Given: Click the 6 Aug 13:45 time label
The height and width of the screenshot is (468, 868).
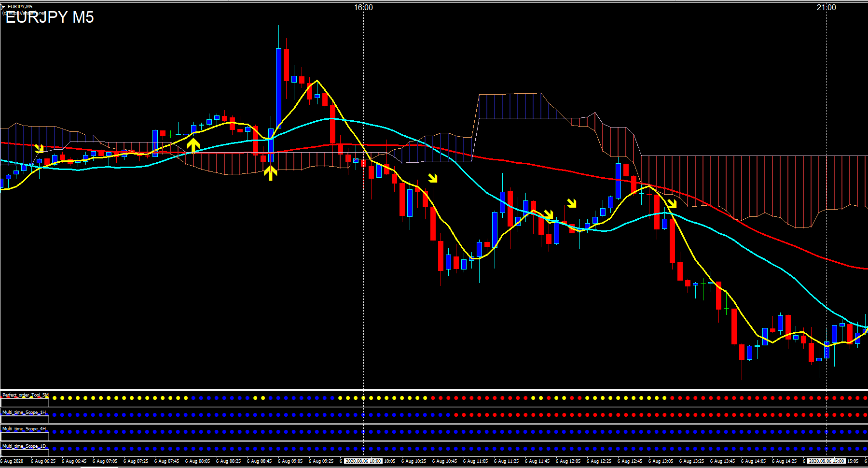Looking at the screenshot, I should [x=724, y=461].
